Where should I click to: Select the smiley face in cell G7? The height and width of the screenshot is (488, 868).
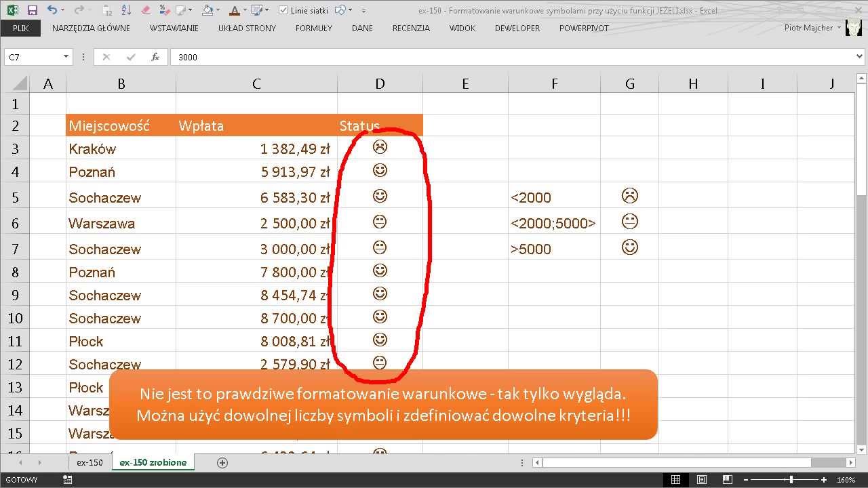pyautogui.click(x=629, y=247)
